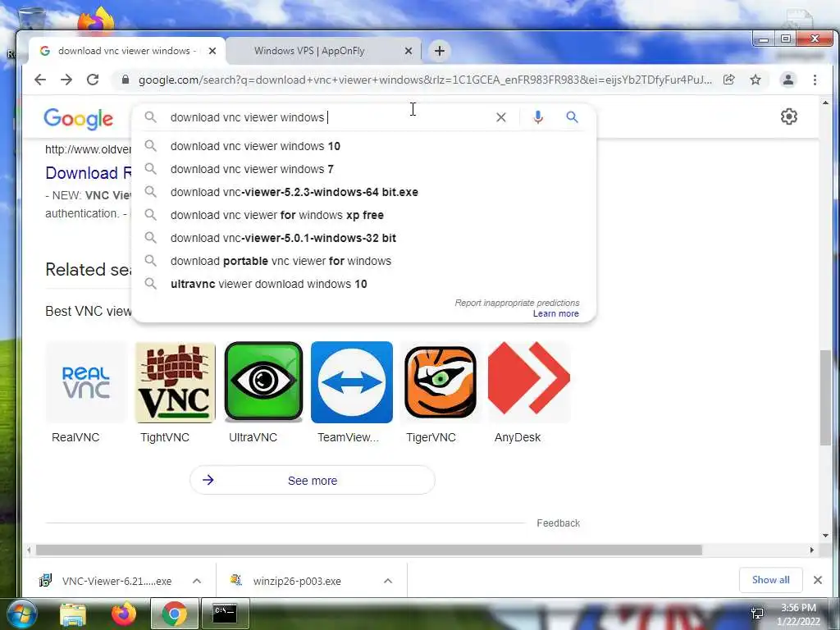Open the TightVNC related search thumbnail
Viewport: 840px width, 630px height.
tap(176, 382)
